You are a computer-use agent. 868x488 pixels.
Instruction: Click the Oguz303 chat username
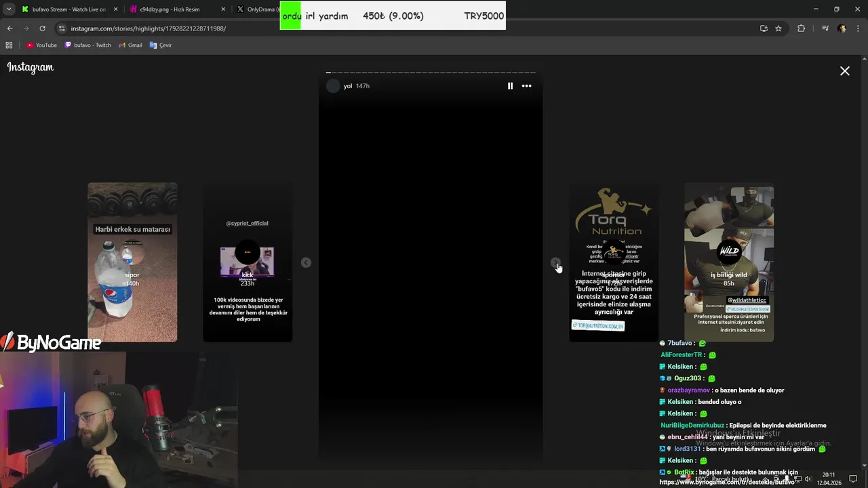pyautogui.click(x=687, y=378)
